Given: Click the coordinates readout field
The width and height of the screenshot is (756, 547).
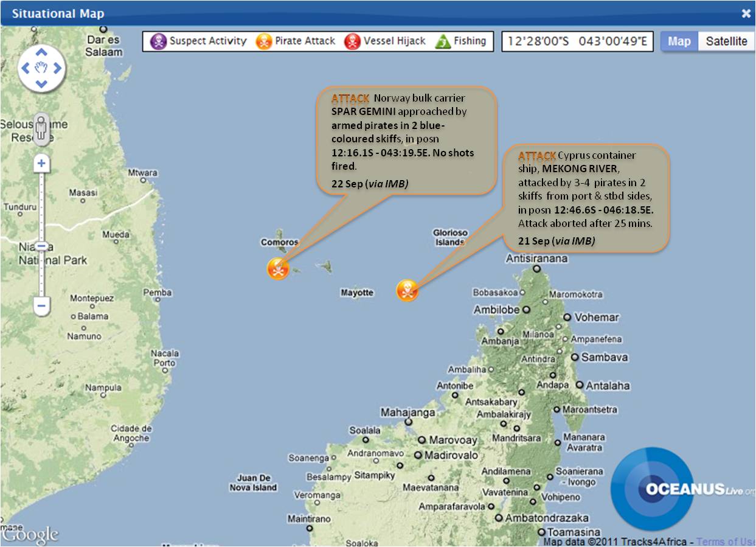Looking at the screenshot, I should [x=577, y=41].
